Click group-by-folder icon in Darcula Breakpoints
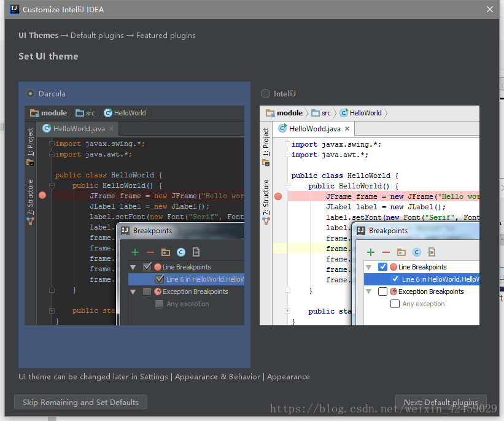Image resolution: width=504 pixels, height=421 pixels. [x=166, y=252]
